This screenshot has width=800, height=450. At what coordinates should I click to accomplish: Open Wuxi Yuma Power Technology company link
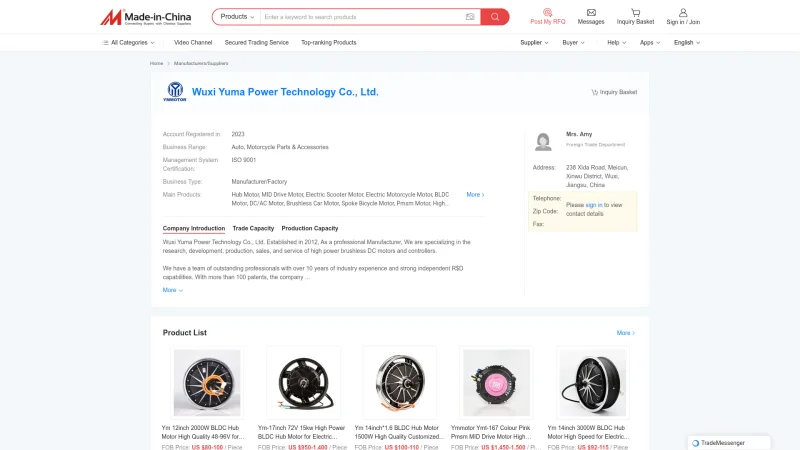tap(285, 92)
